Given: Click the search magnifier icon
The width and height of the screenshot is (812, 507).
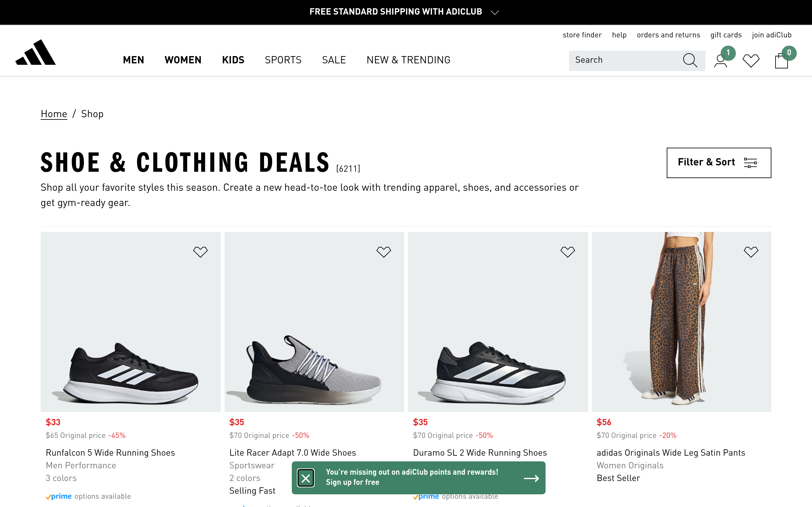Looking at the screenshot, I should tap(690, 60).
